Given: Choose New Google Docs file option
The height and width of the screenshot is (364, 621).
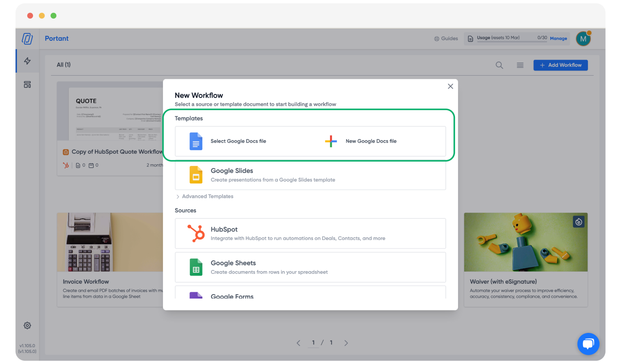Looking at the screenshot, I should (x=370, y=141).
